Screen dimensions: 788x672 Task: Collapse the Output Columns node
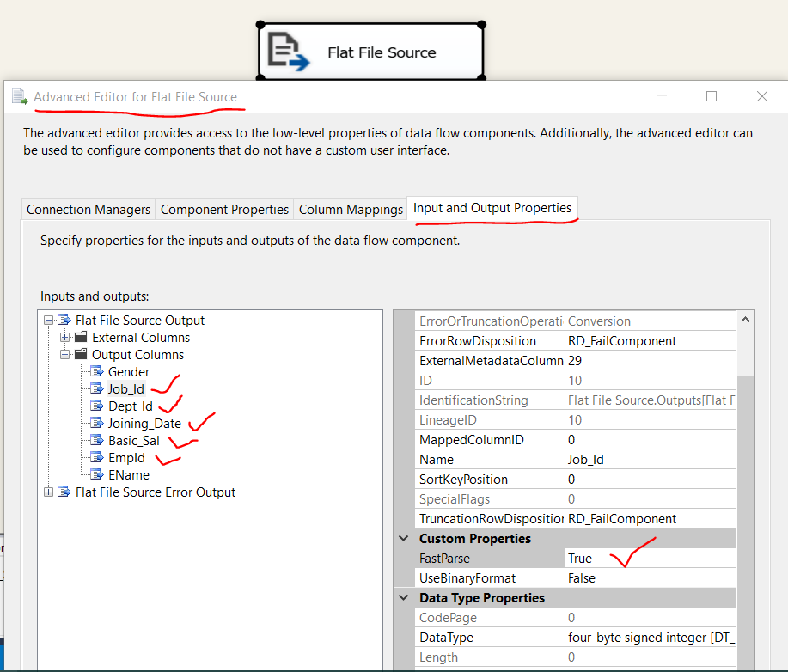(64, 354)
